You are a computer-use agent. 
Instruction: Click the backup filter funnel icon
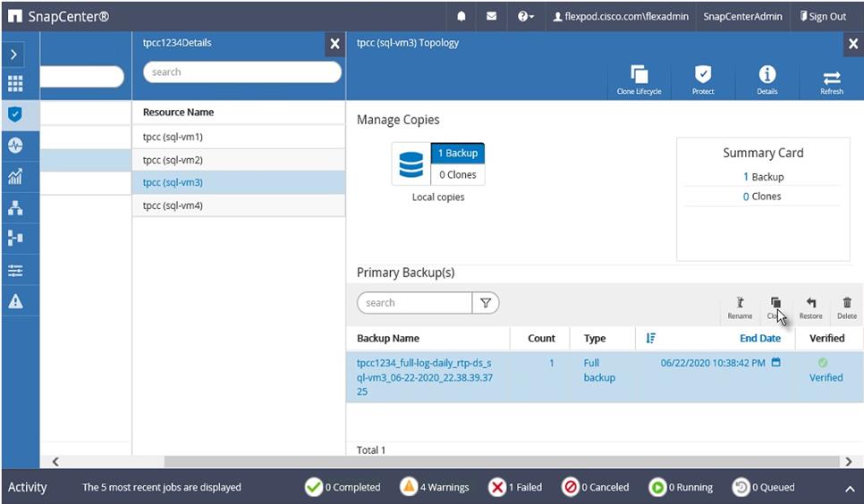click(486, 303)
